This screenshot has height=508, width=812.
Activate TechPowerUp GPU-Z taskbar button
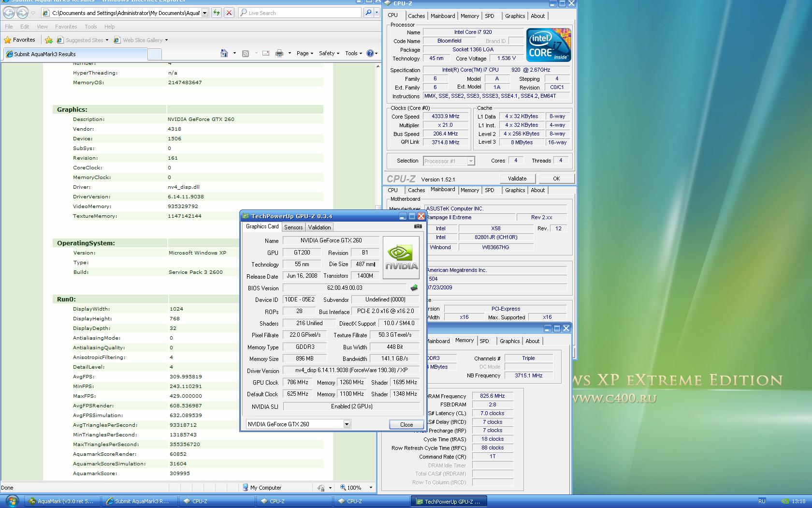click(x=449, y=501)
